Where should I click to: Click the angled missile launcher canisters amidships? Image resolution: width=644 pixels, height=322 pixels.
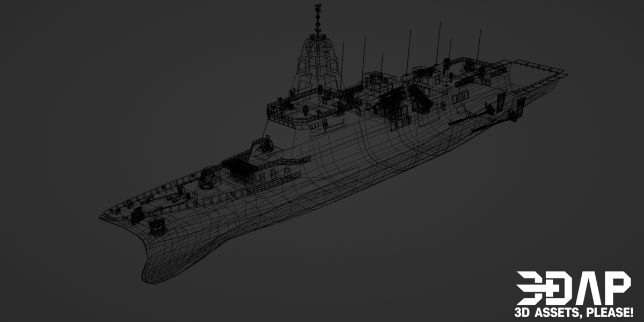[x=420, y=99]
